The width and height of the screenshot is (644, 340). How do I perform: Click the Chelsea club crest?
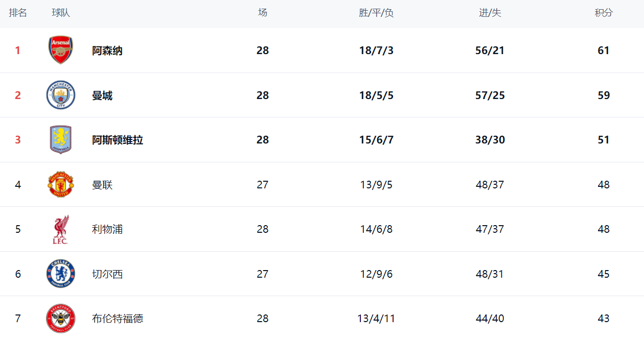[61, 274]
